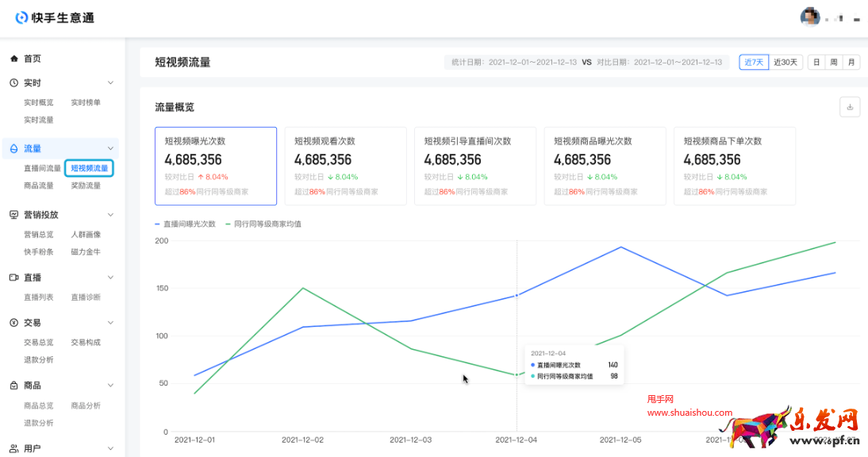
Task: Click the 流量 icon in sidebar
Action: point(14,148)
